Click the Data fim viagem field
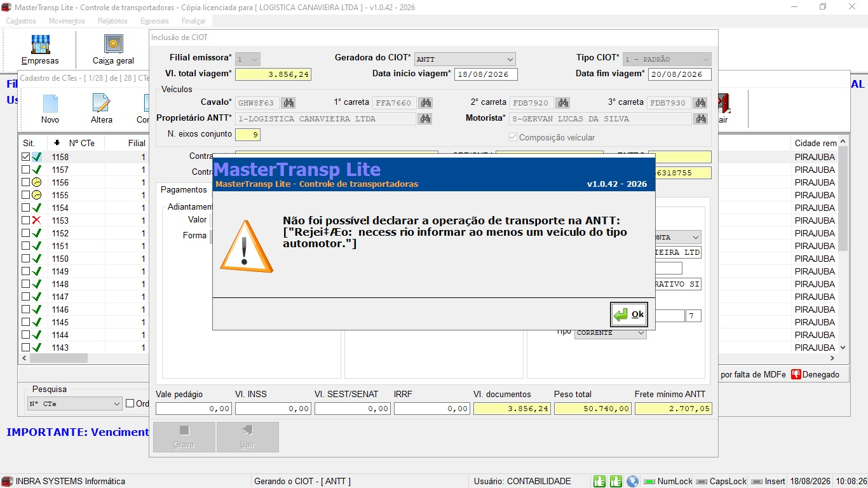The height and width of the screenshot is (488, 868). pyautogui.click(x=680, y=74)
